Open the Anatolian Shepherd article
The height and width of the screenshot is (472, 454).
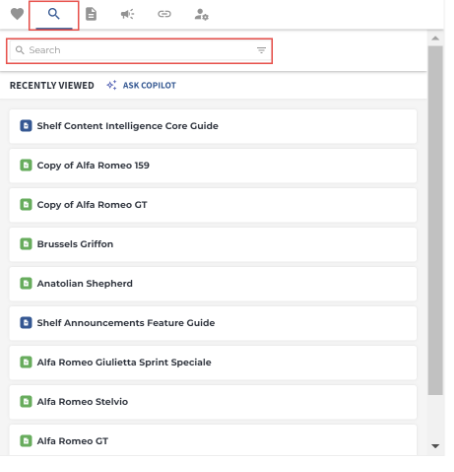(x=213, y=284)
